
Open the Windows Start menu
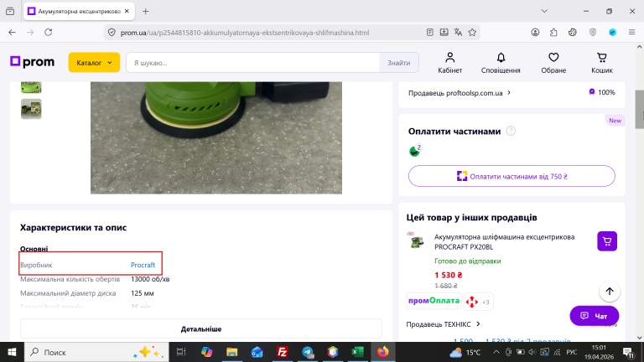[x=12, y=352]
